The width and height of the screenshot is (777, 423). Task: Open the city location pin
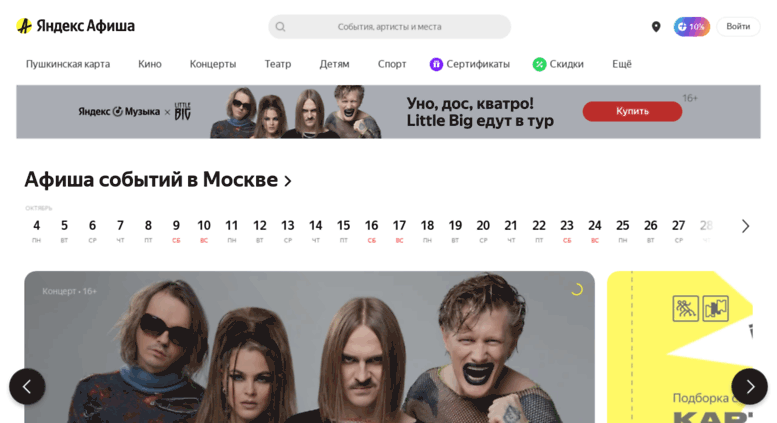point(656,27)
